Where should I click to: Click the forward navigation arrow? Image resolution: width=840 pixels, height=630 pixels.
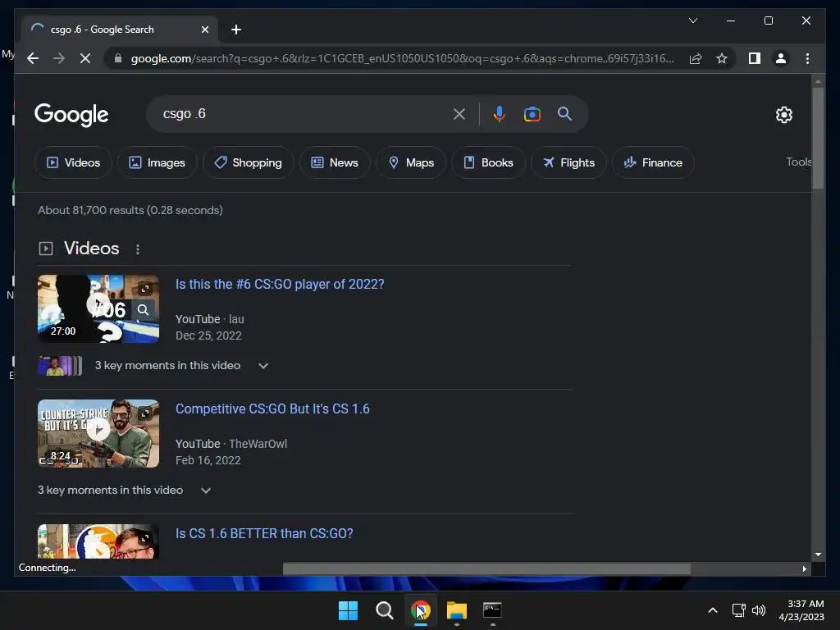(x=59, y=58)
